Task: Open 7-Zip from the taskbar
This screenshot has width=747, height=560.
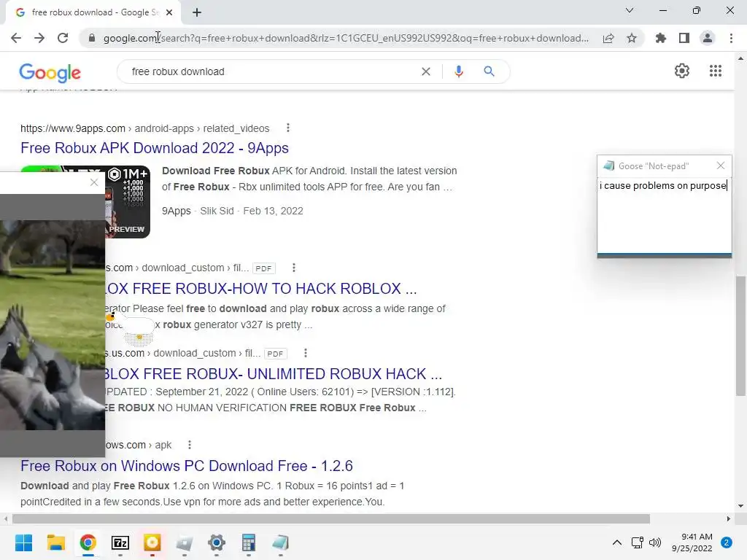Action: coord(120,542)
